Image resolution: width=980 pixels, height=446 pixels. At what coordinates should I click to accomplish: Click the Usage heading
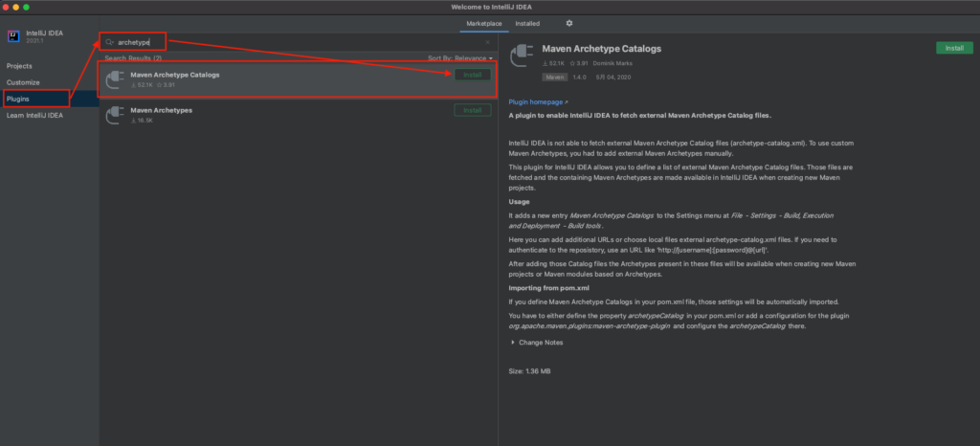[x=519, y=202]
